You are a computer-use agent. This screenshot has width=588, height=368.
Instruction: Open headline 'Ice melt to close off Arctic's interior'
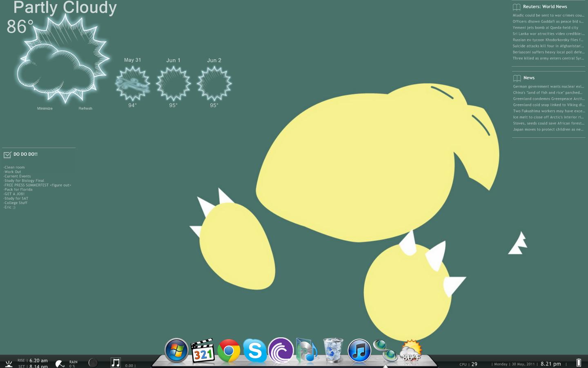[548, 117]
